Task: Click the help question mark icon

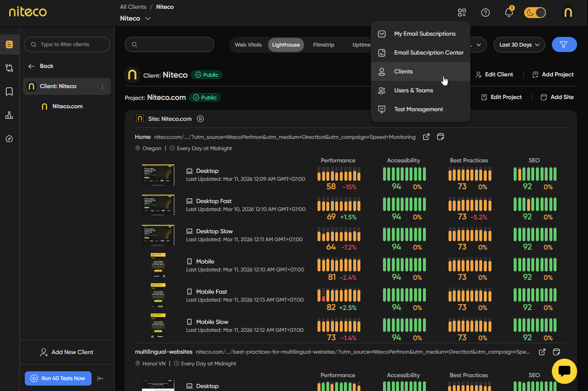Action: coord(486,13)
